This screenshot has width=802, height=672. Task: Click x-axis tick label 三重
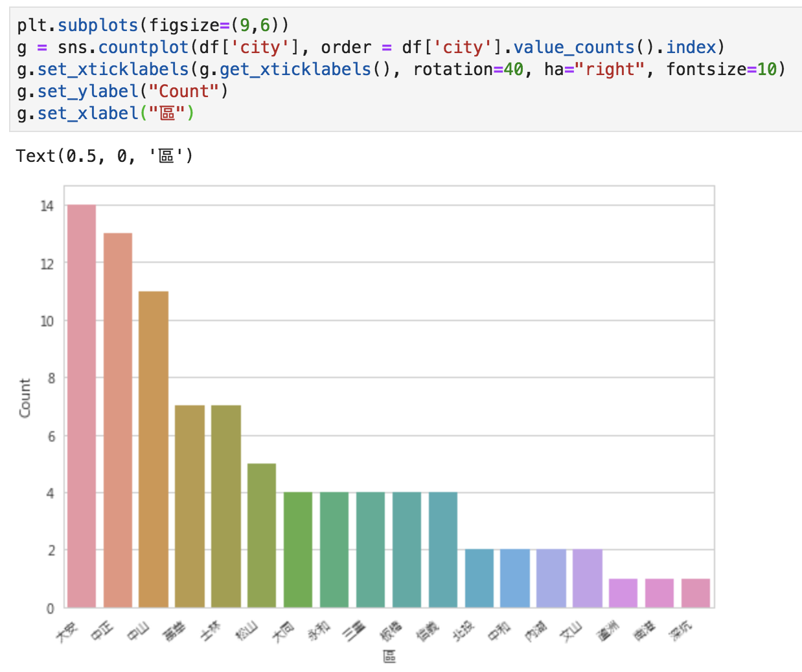pos(354,631)
